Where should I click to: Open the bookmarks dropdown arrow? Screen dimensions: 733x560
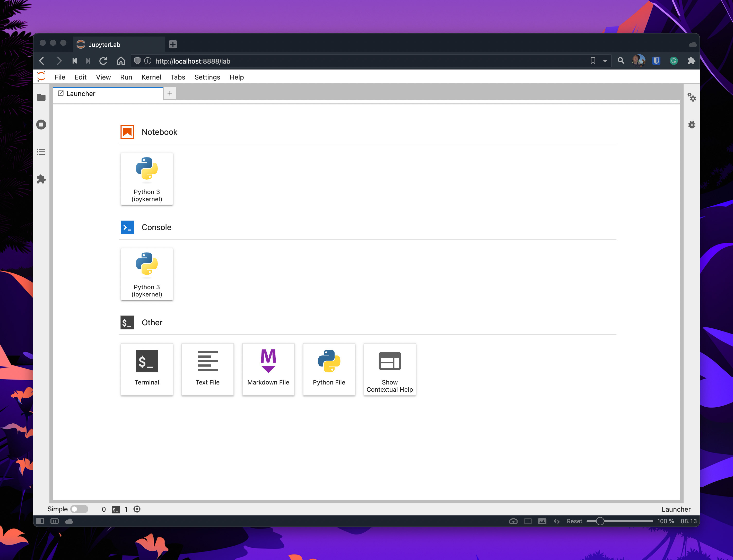[604, 61]
